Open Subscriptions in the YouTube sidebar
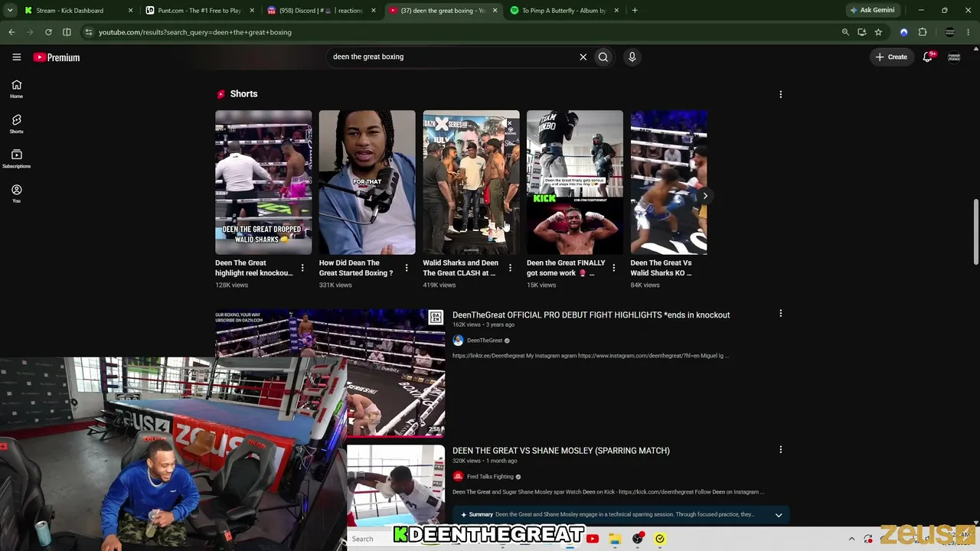This screenshot has width=980, height=551. (x=16, y=159)
